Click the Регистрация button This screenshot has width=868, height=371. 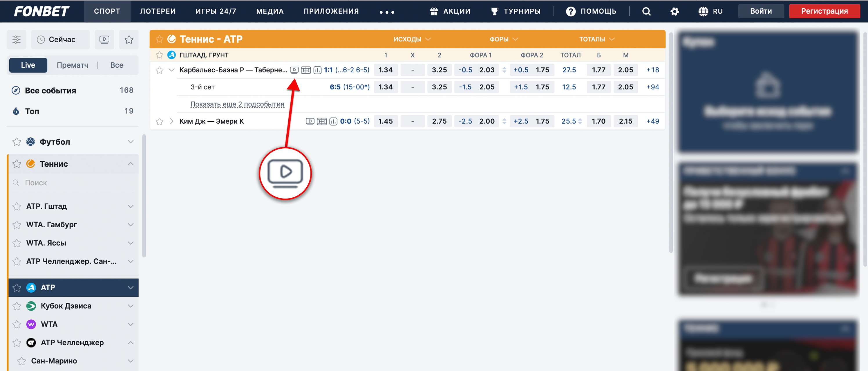824,12
